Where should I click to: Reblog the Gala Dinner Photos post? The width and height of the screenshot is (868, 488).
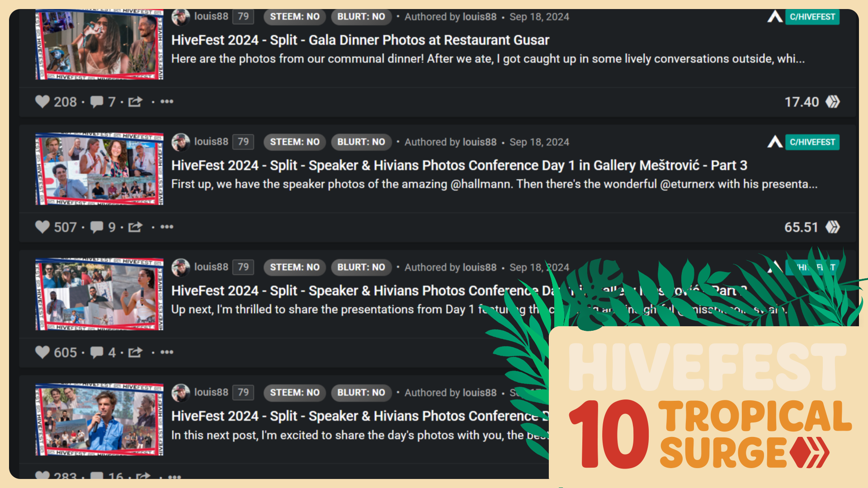click(x=135, y=102)
